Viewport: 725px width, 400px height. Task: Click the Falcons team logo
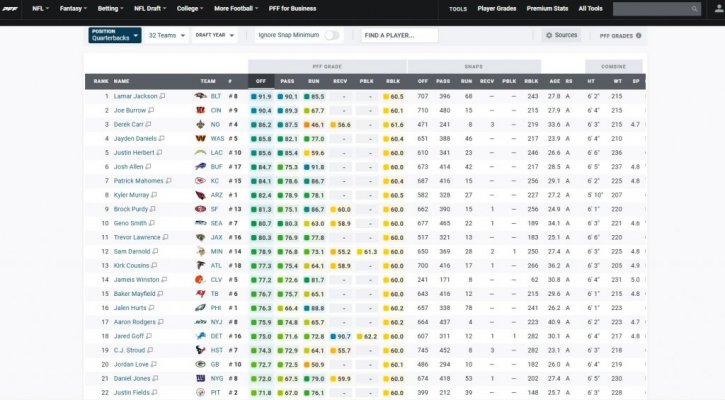click(x=200, y=265)
